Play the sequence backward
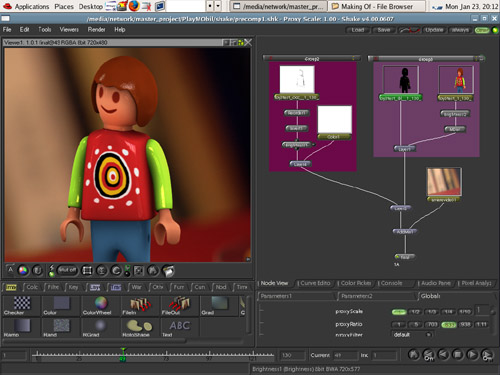Viewport: 500px width, 375px height. (x=443, y=355)
